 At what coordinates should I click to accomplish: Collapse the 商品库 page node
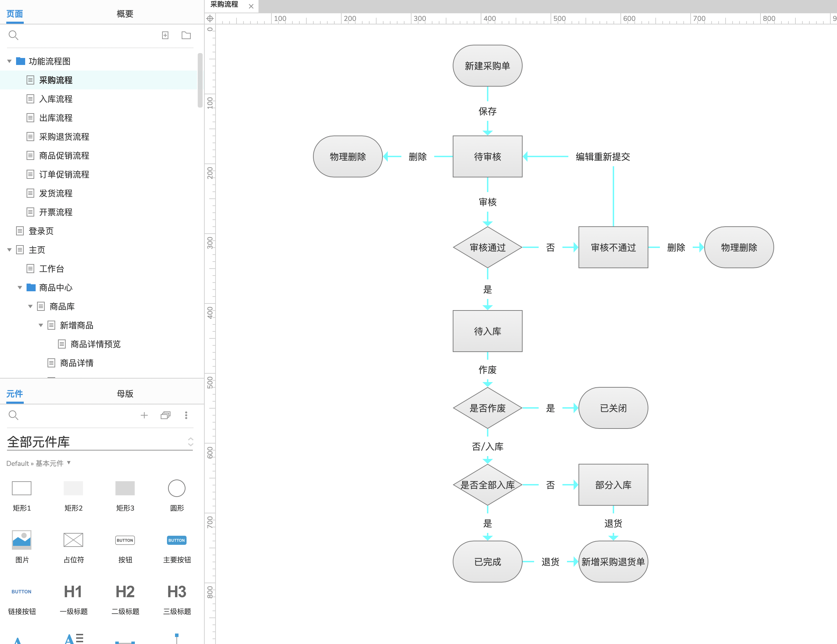coord(30,307)
